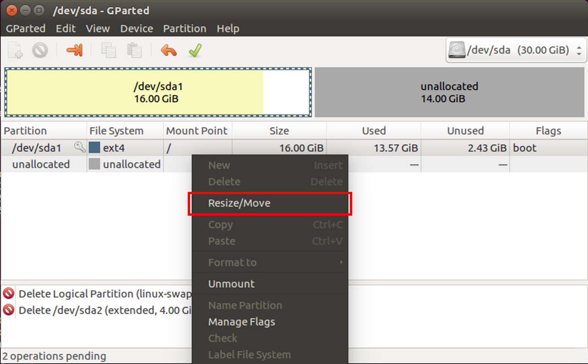588x364 pixels.
Task: Click the New partition toolbar icon
Action: [16, 50]
